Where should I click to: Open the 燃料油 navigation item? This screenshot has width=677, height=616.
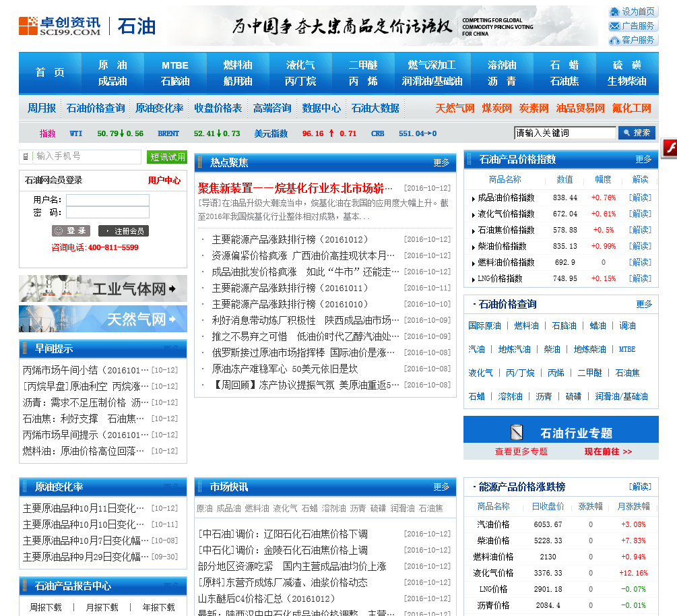[238, 65]
